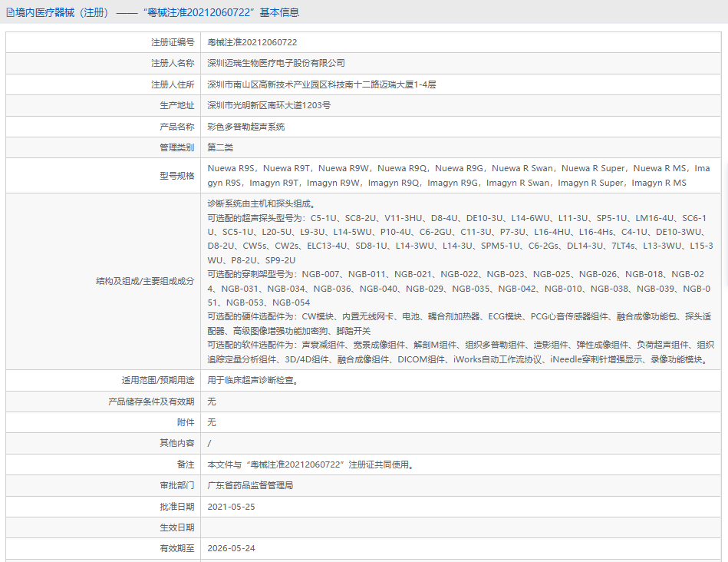Click the line starting 可选配的超声探头型号为
The width and height of the screenshot is (728, 562).
coord(460,239)
